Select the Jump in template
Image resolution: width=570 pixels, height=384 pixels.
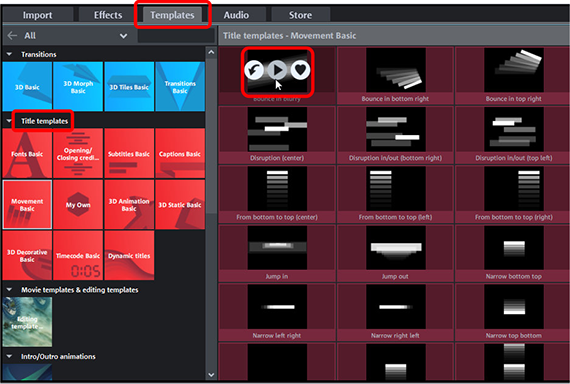click(277, 253)
